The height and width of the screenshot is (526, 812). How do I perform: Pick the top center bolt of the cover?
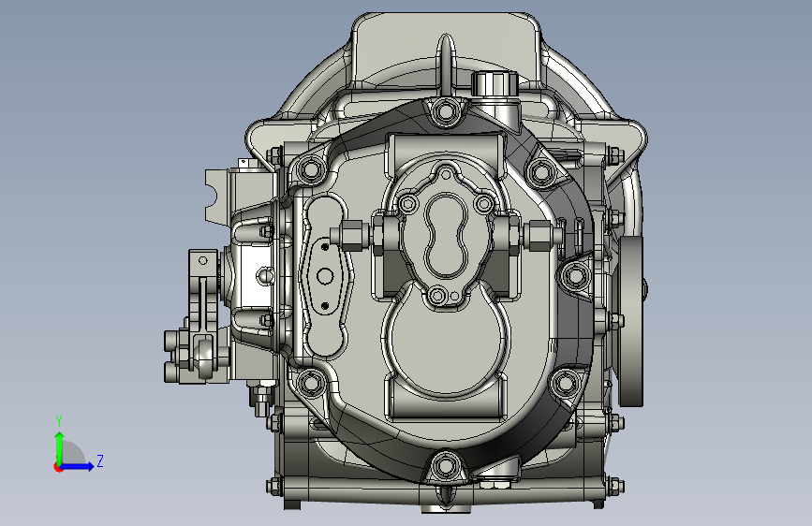click(x=446, y=111)
